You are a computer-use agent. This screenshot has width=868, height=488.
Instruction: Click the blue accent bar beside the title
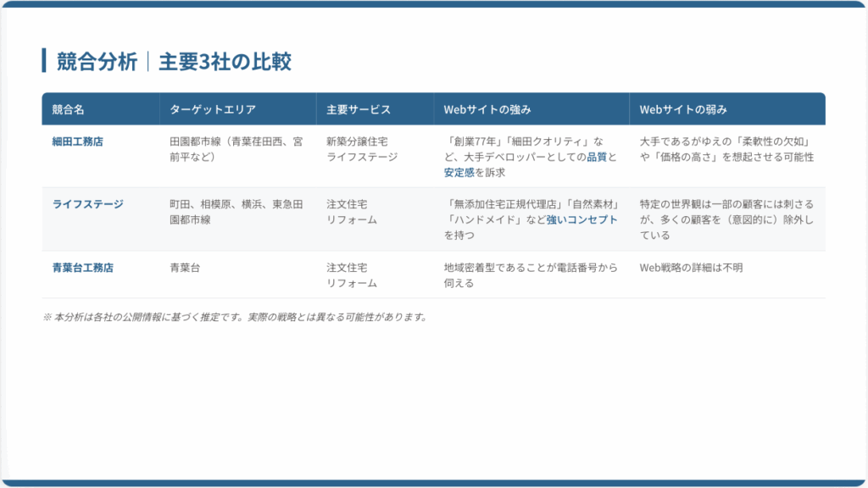45,58
